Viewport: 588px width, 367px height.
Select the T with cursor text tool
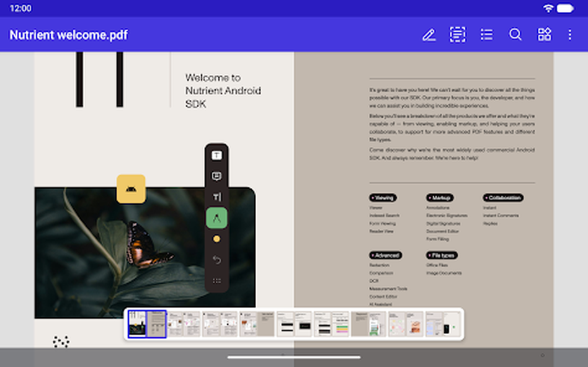click(216, 197)
